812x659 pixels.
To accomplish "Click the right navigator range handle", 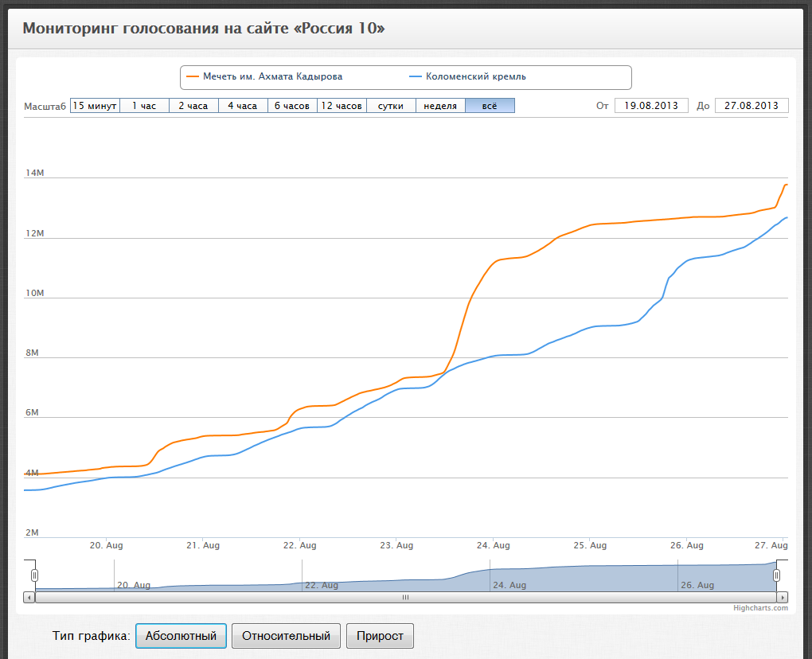I will coord(776,575).
